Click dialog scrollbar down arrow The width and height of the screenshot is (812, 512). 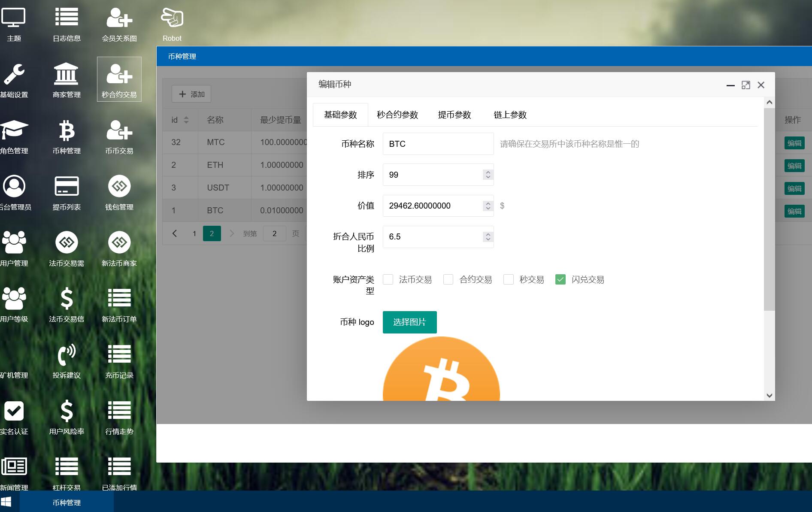pyautogui.click(x=770, y=396)
